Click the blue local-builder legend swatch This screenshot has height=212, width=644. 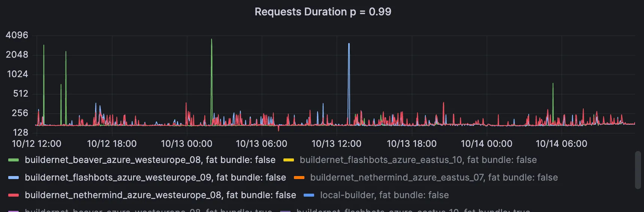(x=309, y=195)
